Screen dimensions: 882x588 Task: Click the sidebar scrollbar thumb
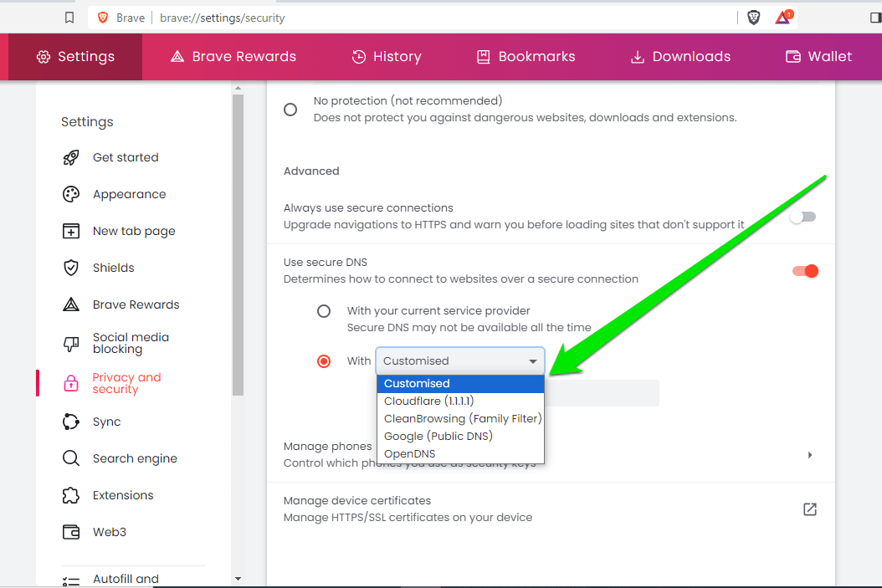(x=238, y=245)
